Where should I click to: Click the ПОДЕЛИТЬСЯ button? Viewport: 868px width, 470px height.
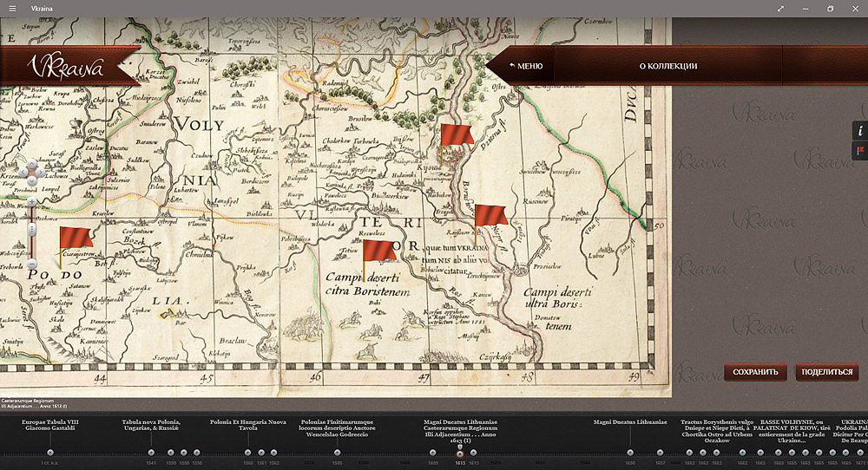click(827, 372)
